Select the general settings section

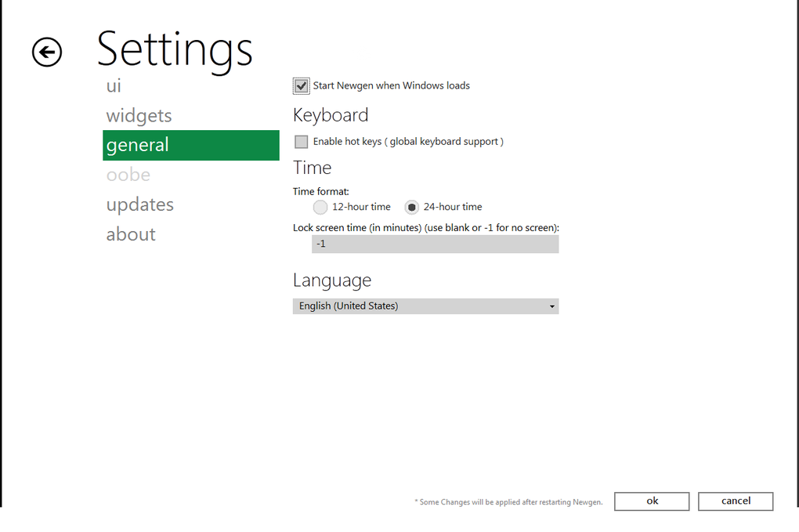coord(191,145)
